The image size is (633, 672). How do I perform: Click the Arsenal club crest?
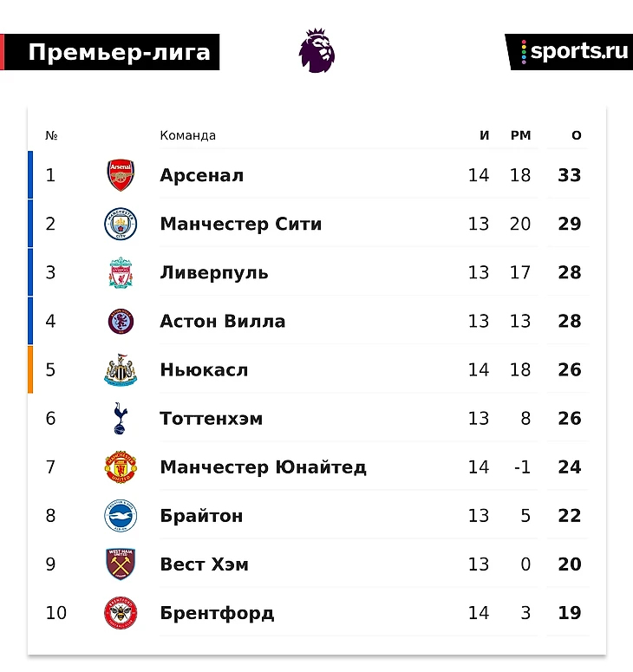click(121, 175)
